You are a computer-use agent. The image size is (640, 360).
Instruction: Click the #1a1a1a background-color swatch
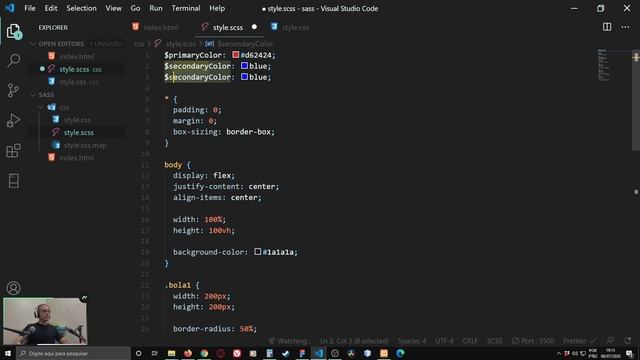258,252
